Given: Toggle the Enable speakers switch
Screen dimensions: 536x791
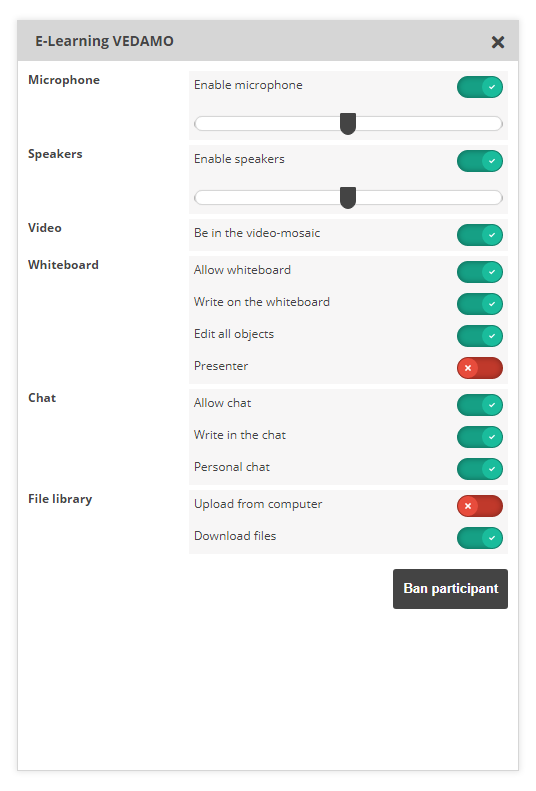Looking at the screenshot, I should tap(480, 161).
